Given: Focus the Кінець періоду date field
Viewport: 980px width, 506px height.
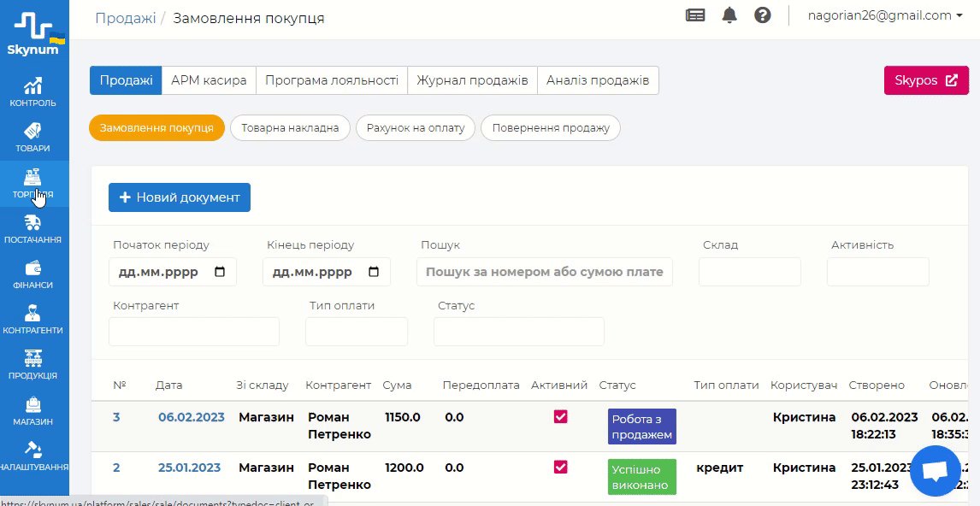Looking at the screenshot, I should tap(327, 272).
